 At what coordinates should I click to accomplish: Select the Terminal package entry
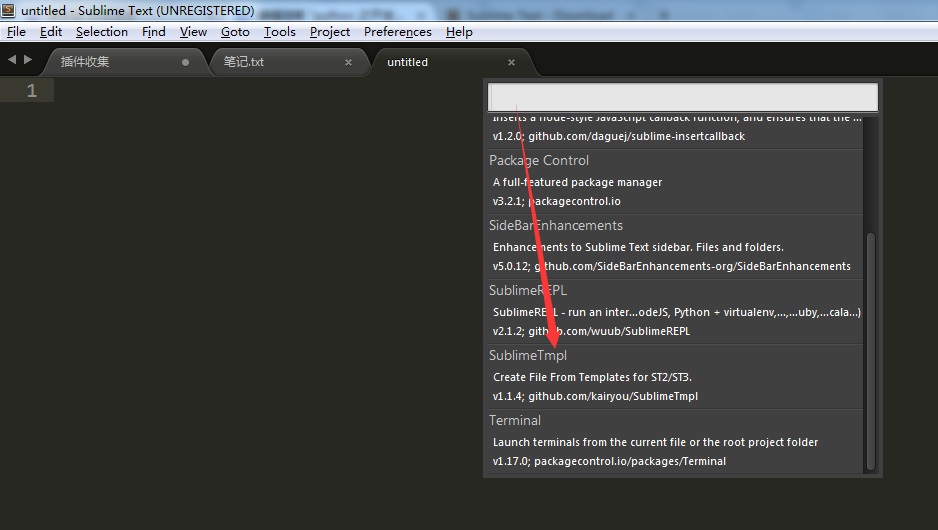675,441
